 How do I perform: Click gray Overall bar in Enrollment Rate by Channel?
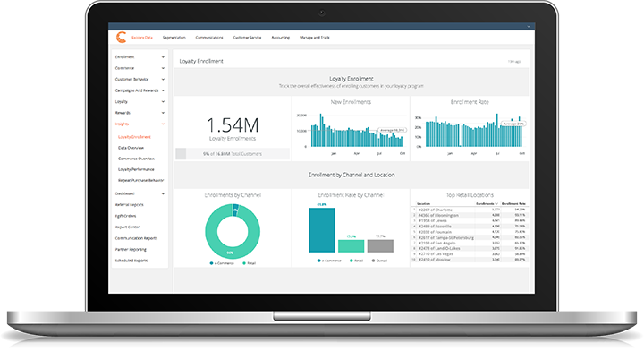coord(380,246)
